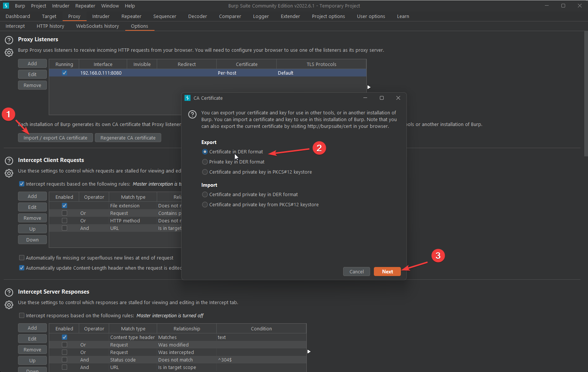The image size is (588, 372).
Task: Sort listeners by TLS Protocols column header
Action: 321,64
